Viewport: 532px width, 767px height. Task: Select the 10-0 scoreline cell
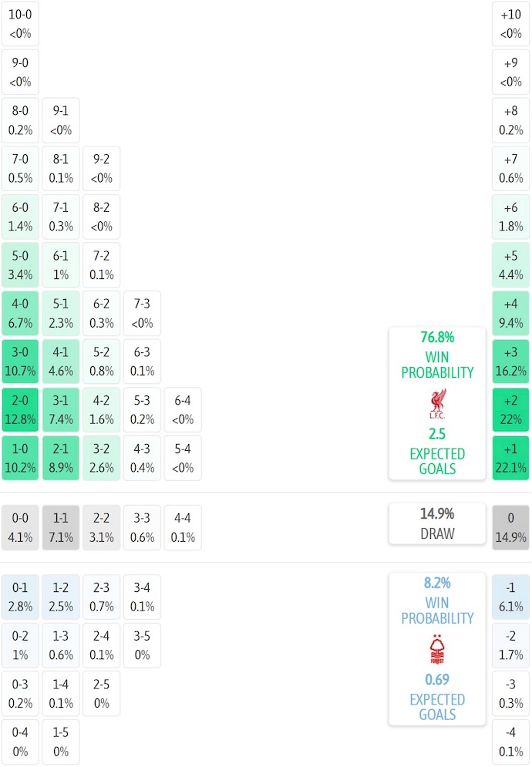coord(20,24)
